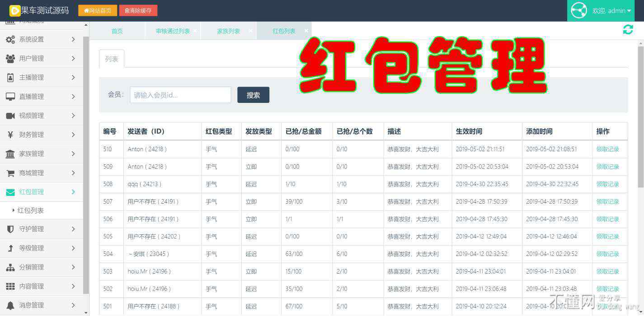This screenshot has height=316, width=644.
Task: Click timestamp 2019-04-30 22:35:45
Action: (x=482, y=184)
